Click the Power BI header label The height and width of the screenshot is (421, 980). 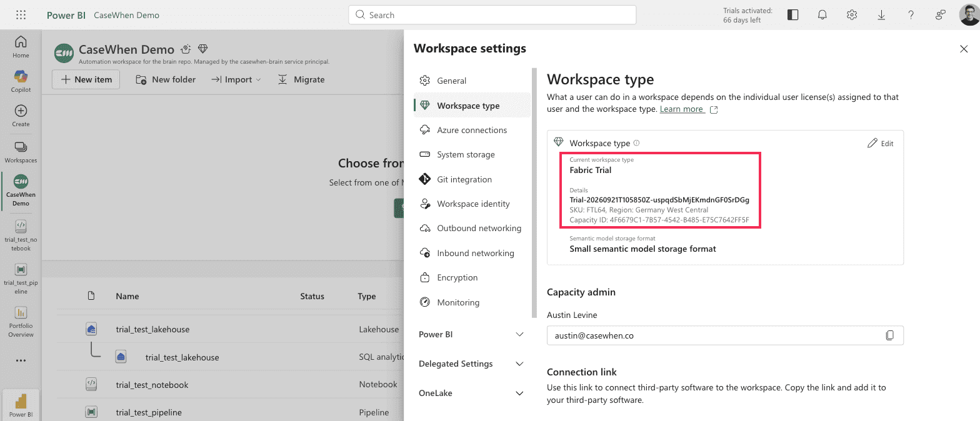point(66,15)
